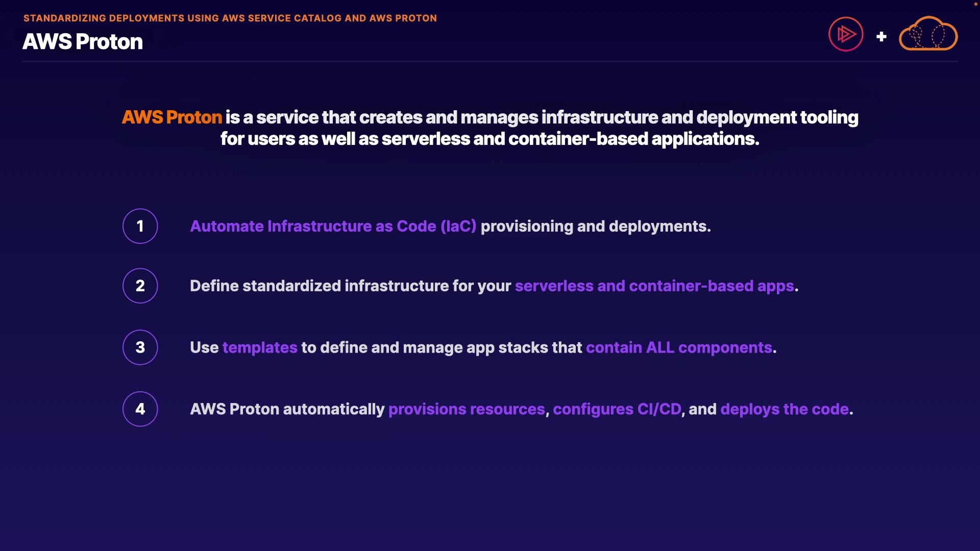Click 'provisioning and deployments' white text
Image resolution: width=980 pixels, height=551 pixels.
tap(595, 226)
